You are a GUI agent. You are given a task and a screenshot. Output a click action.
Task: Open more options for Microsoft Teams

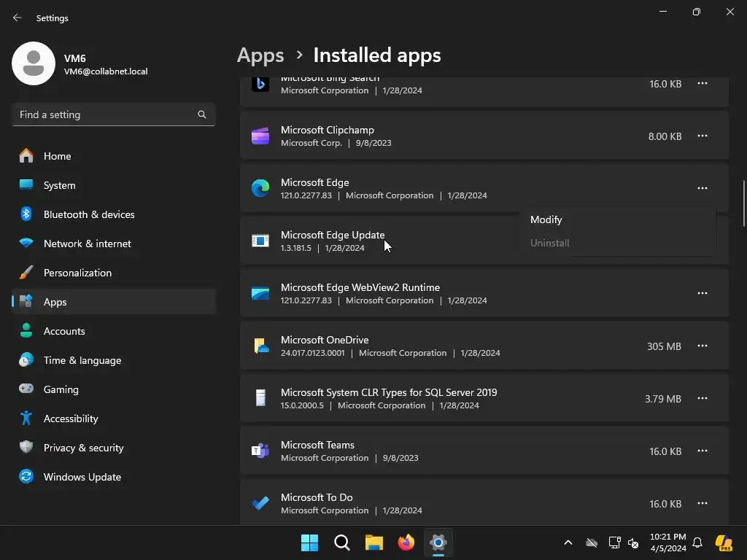[702, 451]
